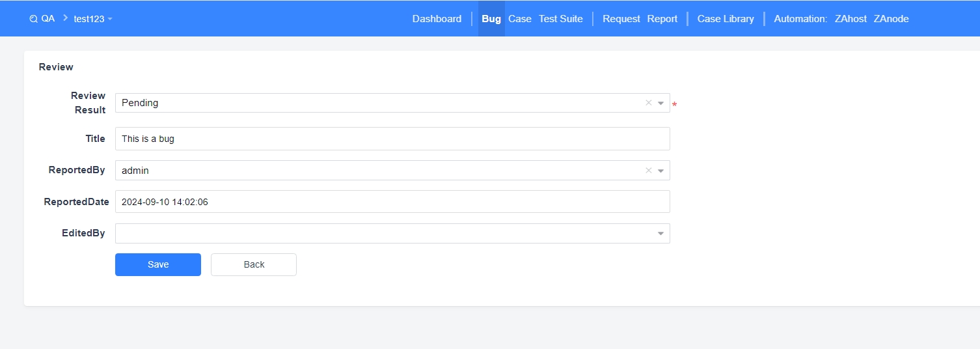Click the ReportedDate input field
This screenshot has height=349, width=980.
(392, 202)
